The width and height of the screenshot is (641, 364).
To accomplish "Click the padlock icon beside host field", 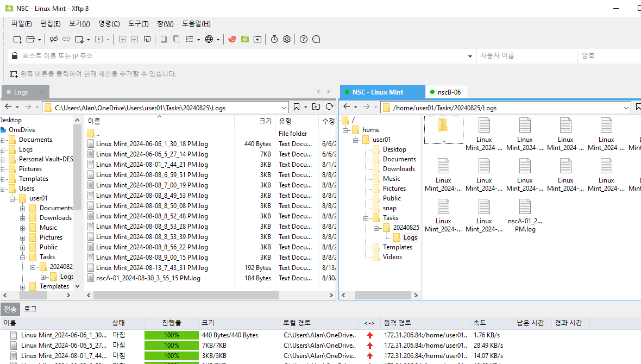I will point(15,55).
